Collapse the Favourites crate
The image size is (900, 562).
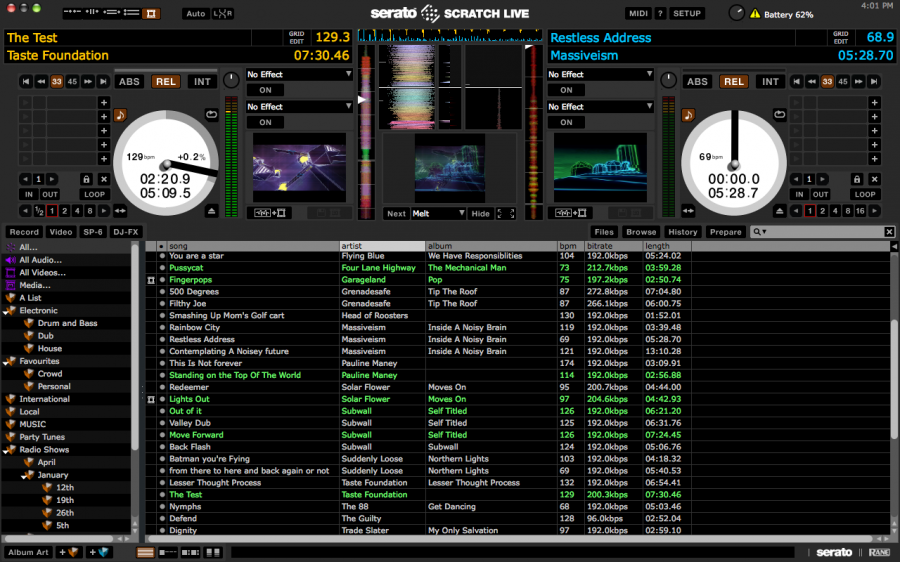tap(5, 361)
